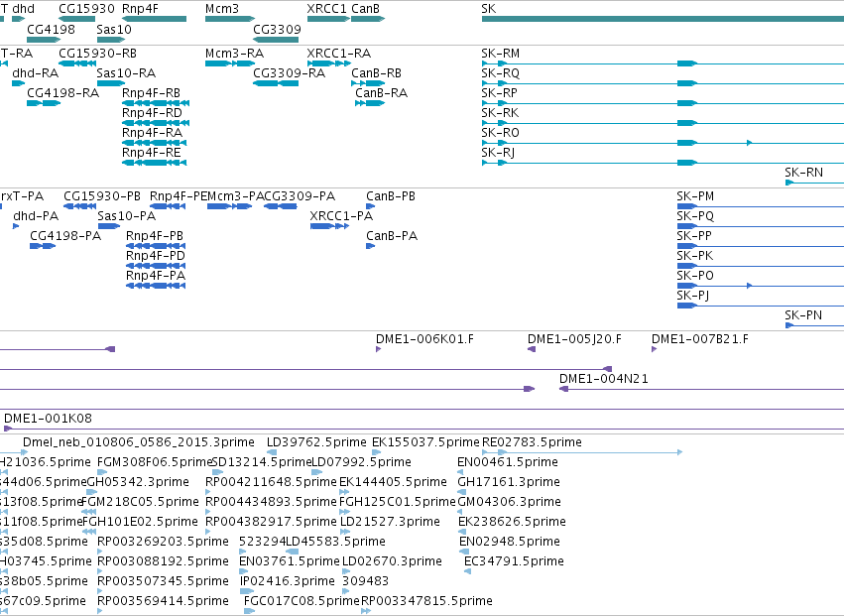Select the Sas10 gene label

(x=114, y=29)
